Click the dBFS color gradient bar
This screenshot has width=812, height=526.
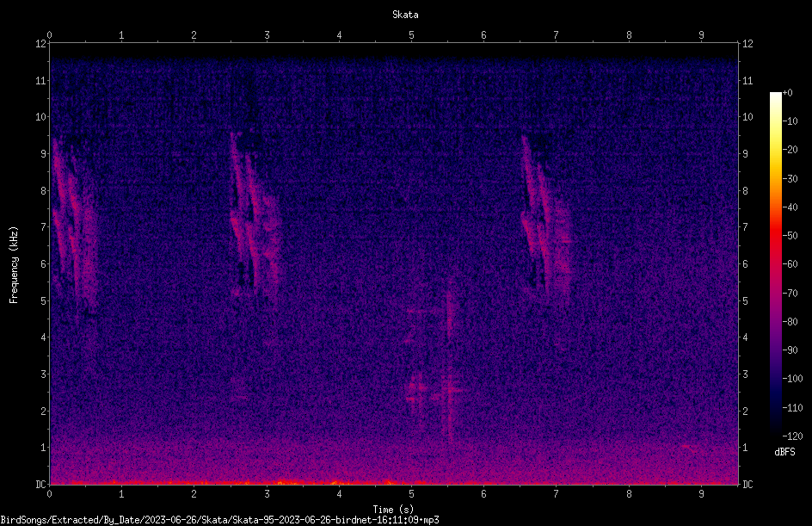775,264
